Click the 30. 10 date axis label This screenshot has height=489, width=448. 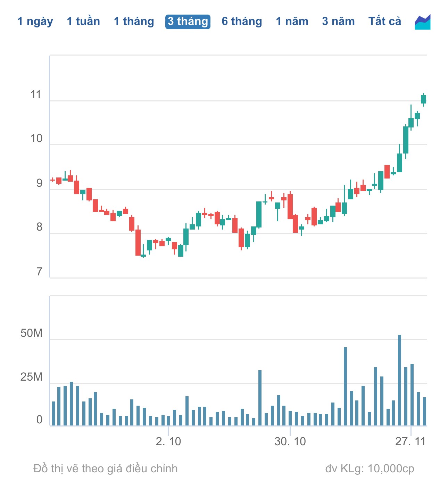290,441
